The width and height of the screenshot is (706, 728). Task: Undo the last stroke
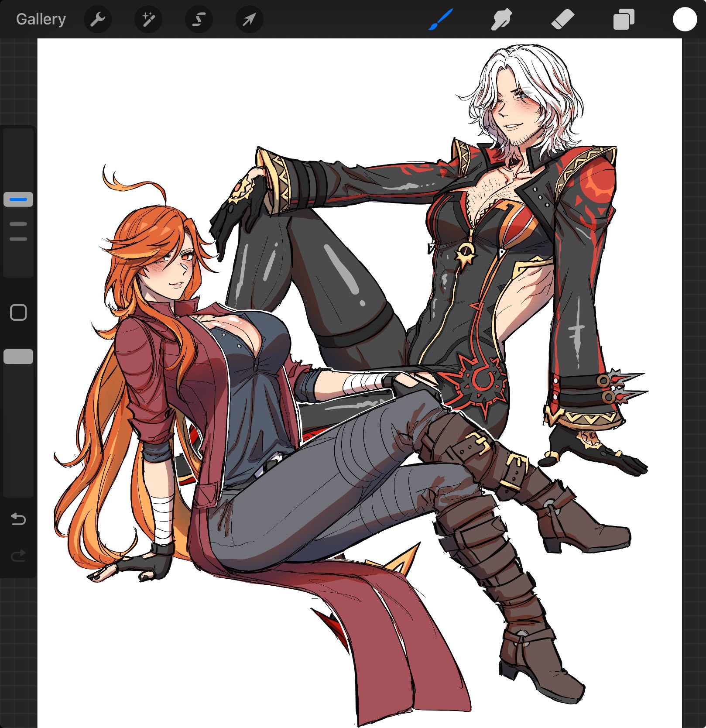coord(18,519)
